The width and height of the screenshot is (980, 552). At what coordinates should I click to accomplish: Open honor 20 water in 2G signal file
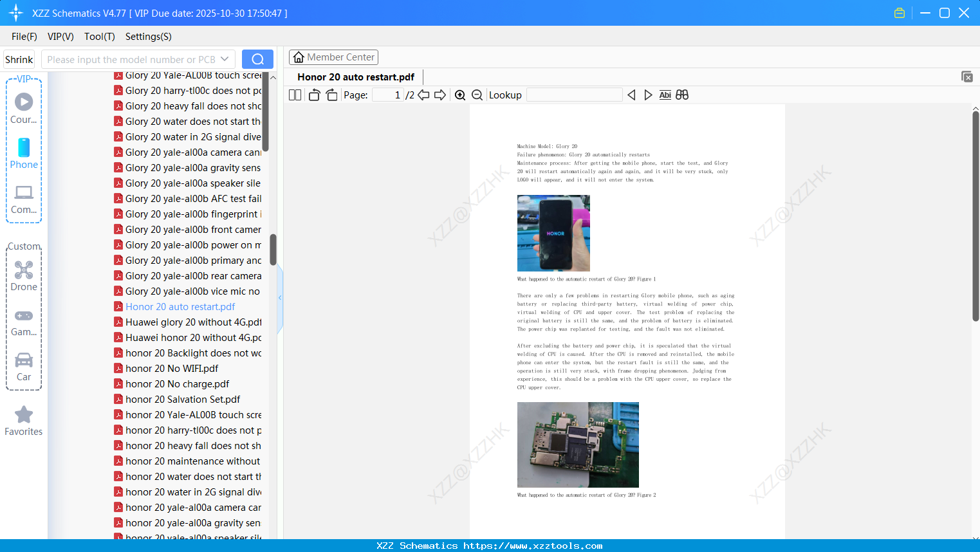tap(188, 492)
